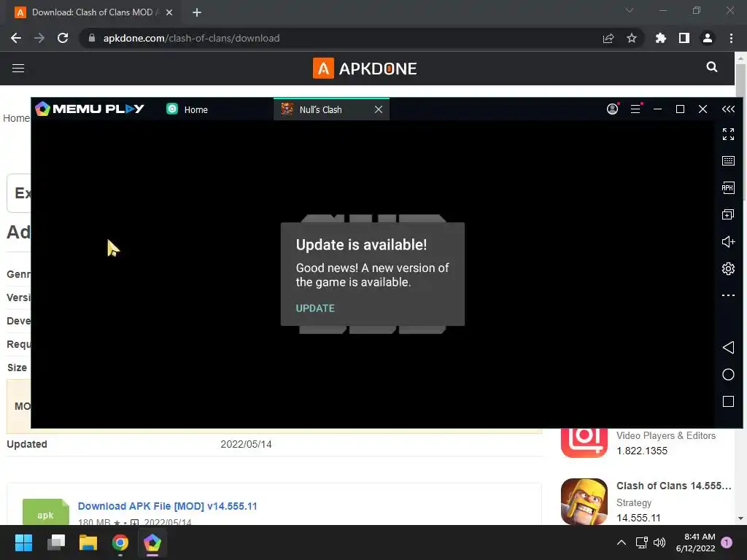Click the 2022/05/14 updated date text

coord(246,444)
